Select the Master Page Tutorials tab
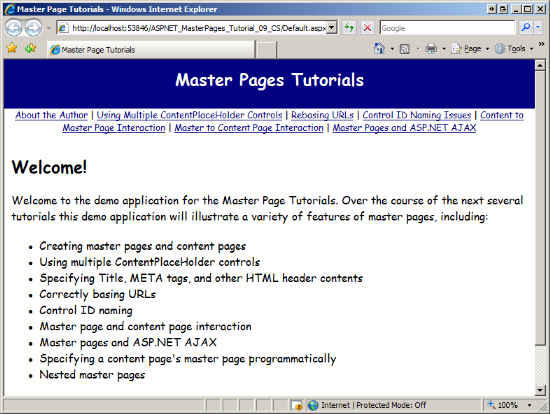 click(151, 49)
